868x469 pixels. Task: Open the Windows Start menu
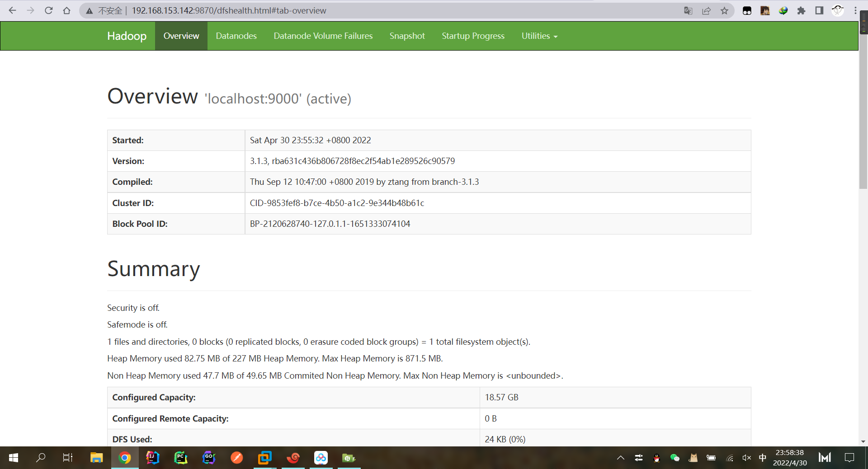click(14, 458)
